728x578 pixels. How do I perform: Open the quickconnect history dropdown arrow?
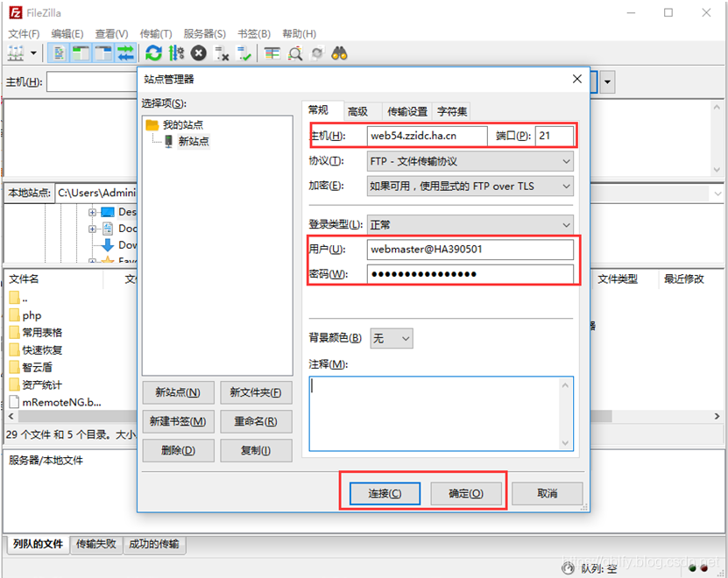point(607,82)
